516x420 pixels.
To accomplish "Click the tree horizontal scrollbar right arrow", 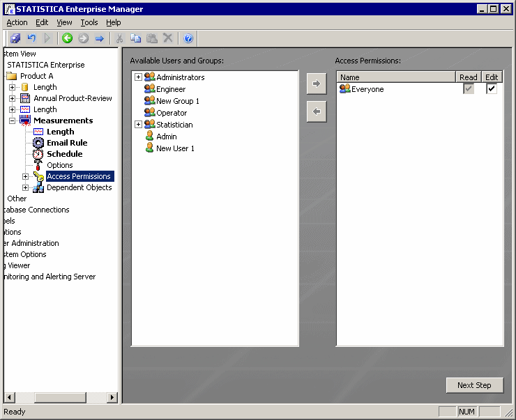I will pos(112,397).
